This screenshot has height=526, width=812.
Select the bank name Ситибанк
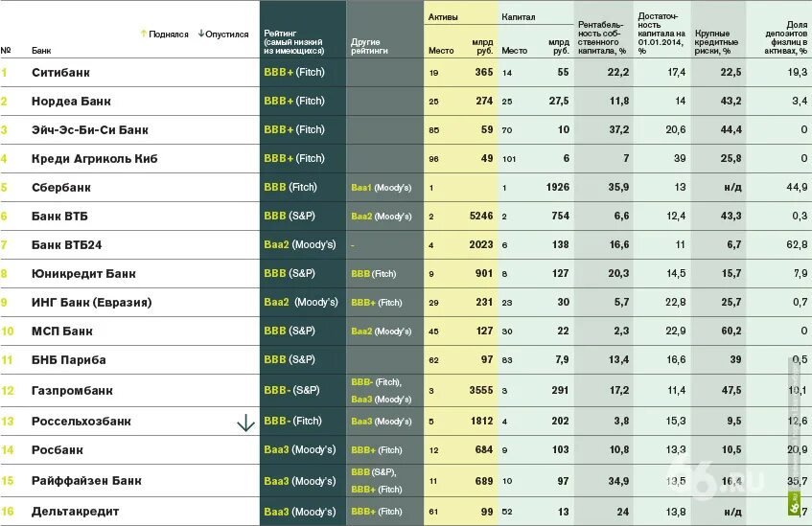coord(60,73)
